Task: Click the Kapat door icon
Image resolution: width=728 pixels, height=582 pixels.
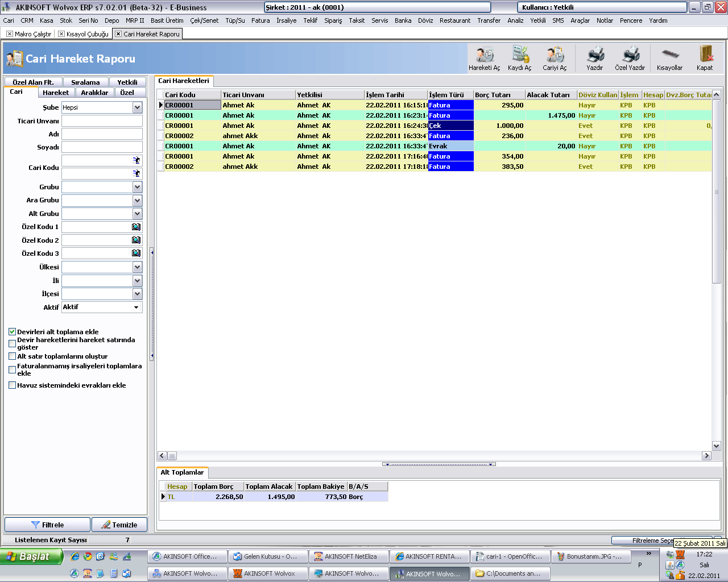Action: pyautogui.click(x=705, y=59)
